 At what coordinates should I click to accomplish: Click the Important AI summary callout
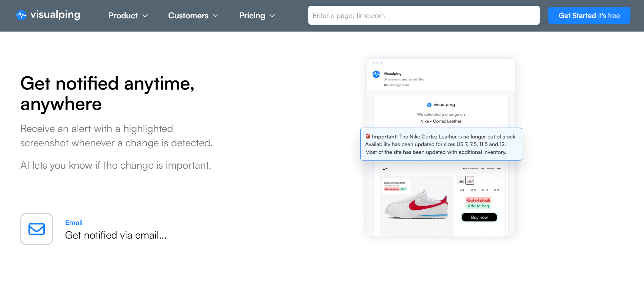[x=441, y=144]
